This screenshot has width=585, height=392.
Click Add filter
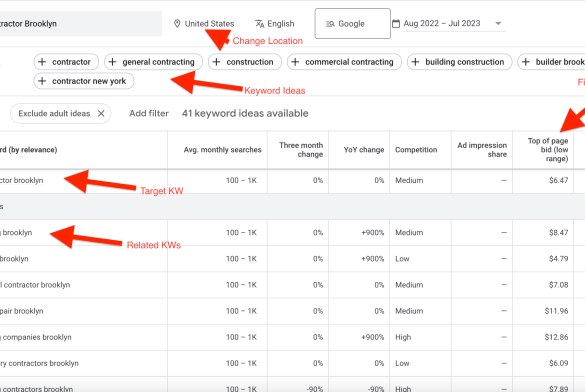[x=149, y=113]
